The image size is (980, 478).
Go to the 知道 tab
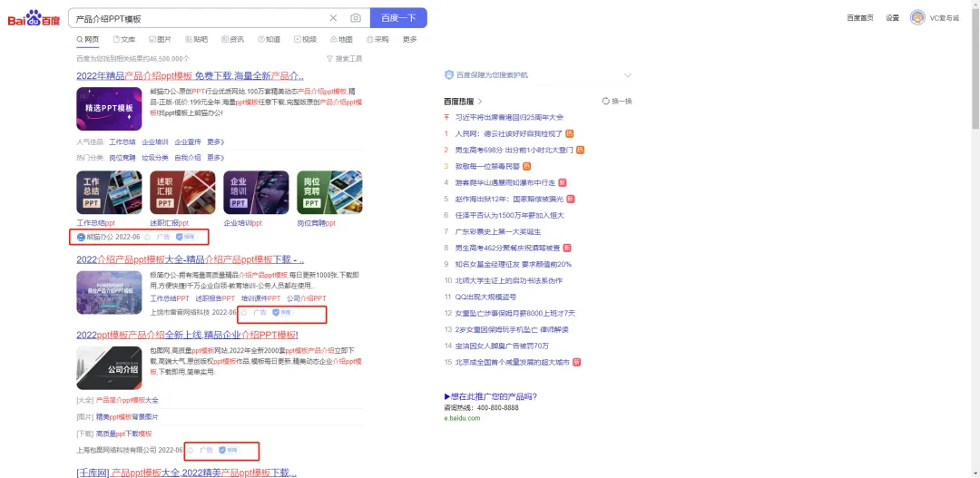(269, 39)
